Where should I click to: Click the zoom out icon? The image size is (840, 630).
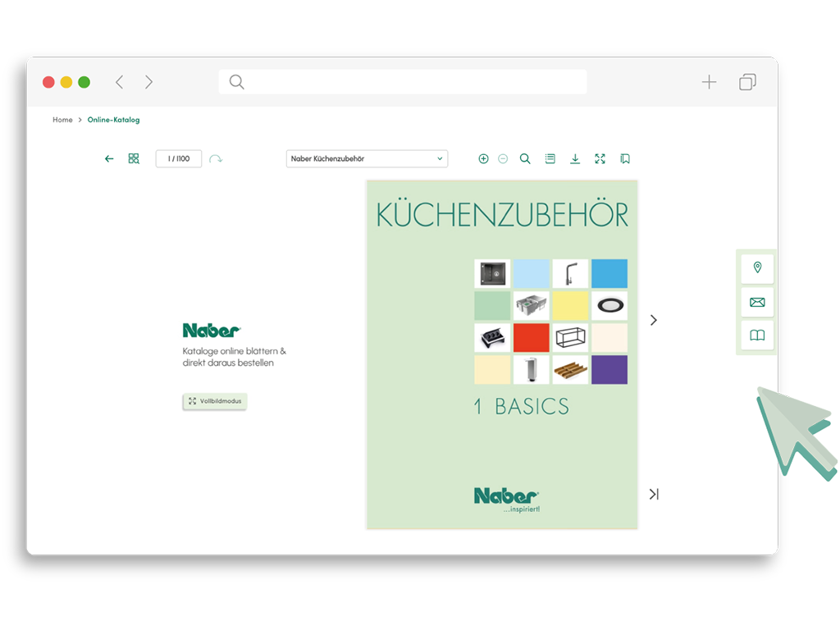coord(503,159)
